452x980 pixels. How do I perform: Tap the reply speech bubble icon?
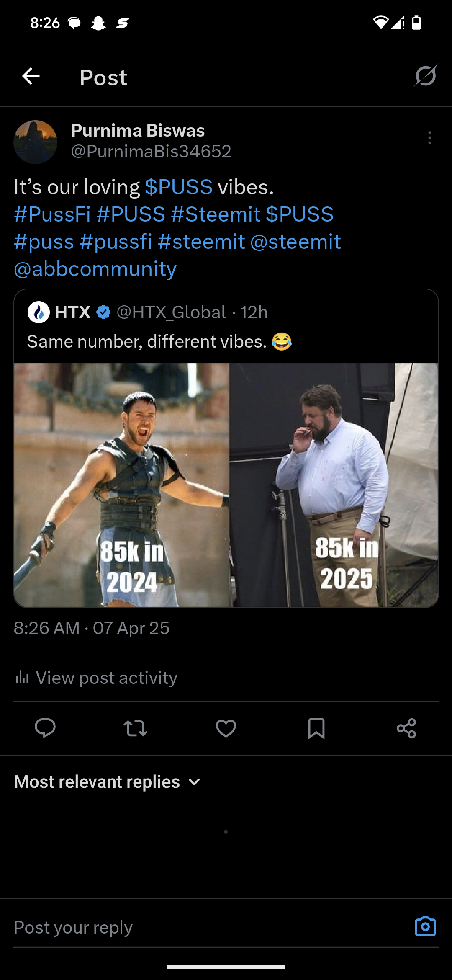click(x=45, y=728)
